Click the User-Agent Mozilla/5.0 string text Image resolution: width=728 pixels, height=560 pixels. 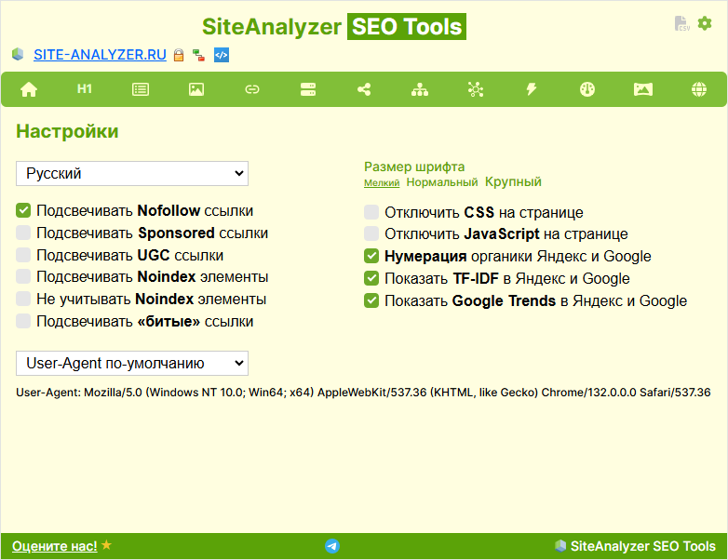coord(363,393)
